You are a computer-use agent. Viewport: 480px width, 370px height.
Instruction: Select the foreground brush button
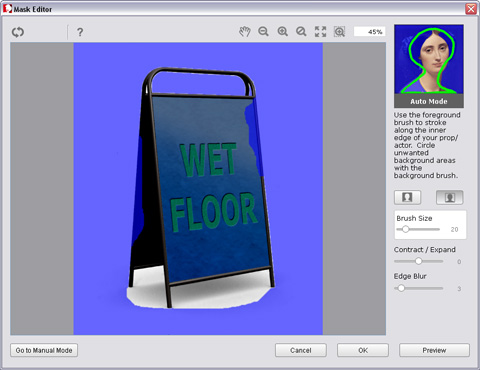407,197
